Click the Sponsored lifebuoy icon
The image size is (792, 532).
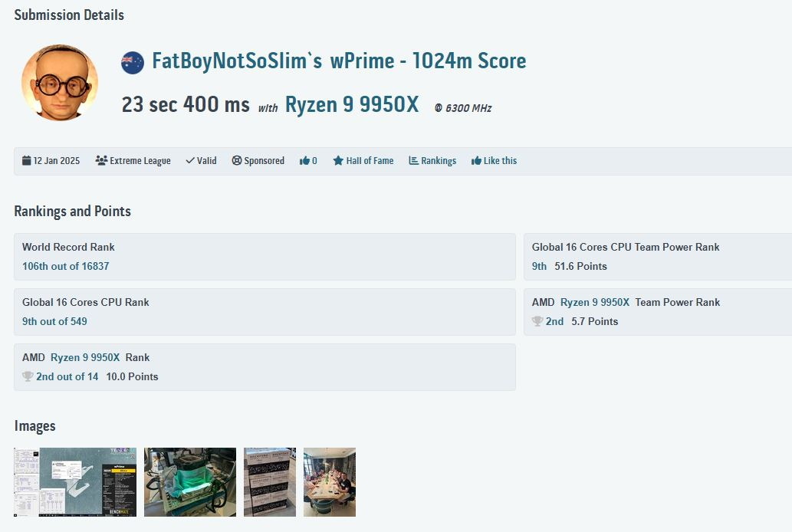tap(236, 161)
